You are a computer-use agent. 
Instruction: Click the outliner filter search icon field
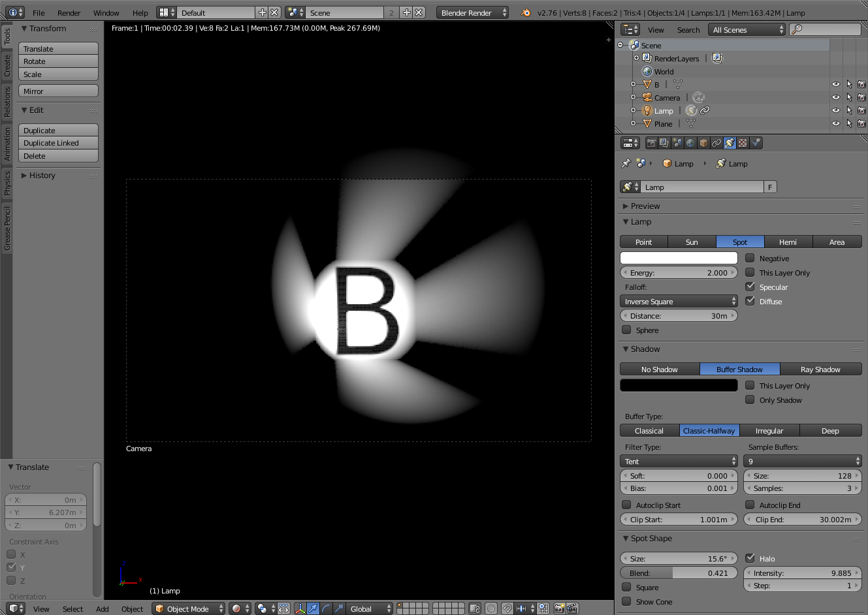coord(825,29)
